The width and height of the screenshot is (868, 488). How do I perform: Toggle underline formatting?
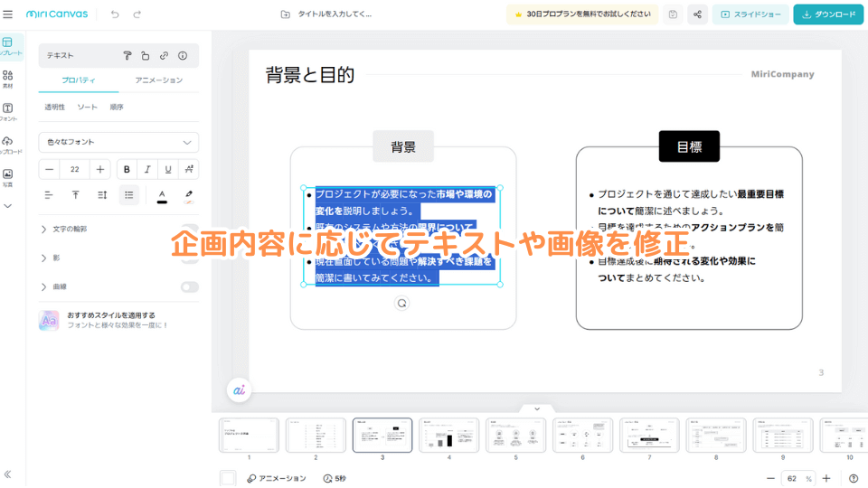pyautogui.click(x=168, y=169)
